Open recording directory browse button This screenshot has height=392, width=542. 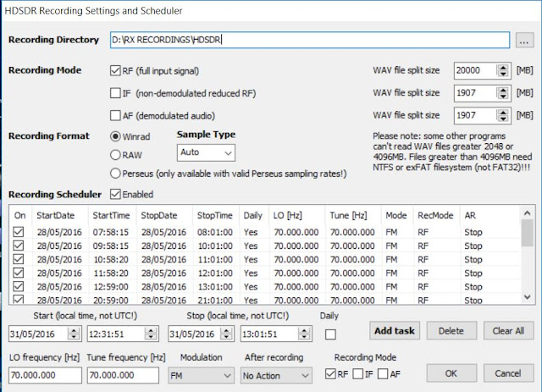pyautogui.click(x=524, y=41)
